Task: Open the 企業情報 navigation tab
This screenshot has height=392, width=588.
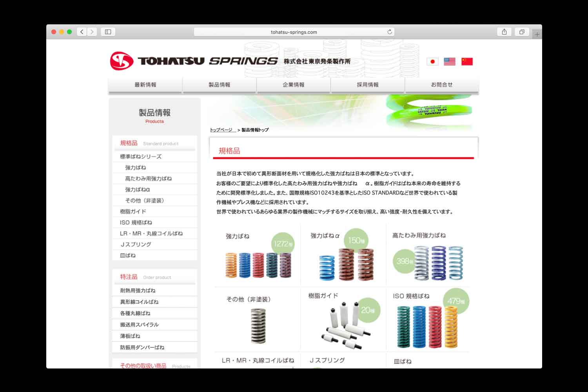Action: (x=294, y=85)
